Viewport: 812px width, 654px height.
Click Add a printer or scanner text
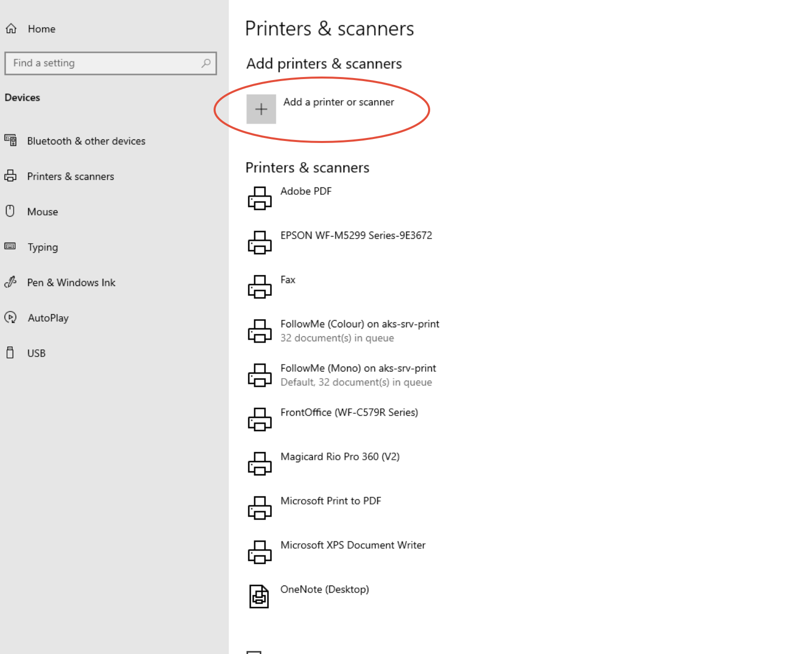click(x=339, y=102)
